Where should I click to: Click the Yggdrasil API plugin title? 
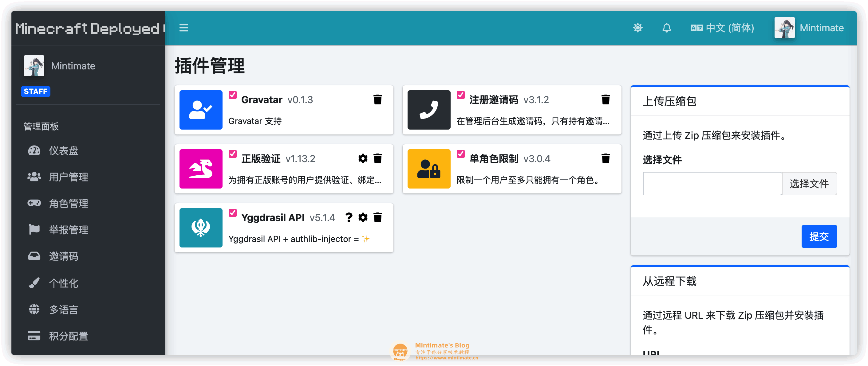click(273, 217)
